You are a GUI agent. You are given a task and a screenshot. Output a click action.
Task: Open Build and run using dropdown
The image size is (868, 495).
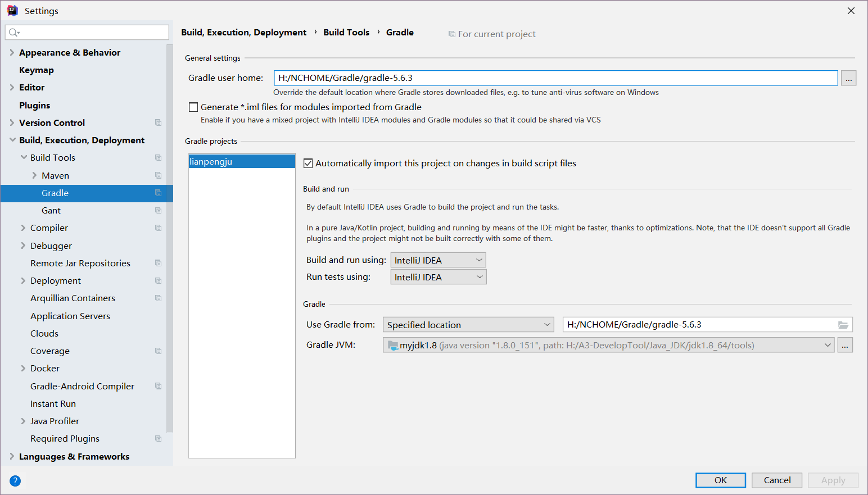(x=438, y=260)
